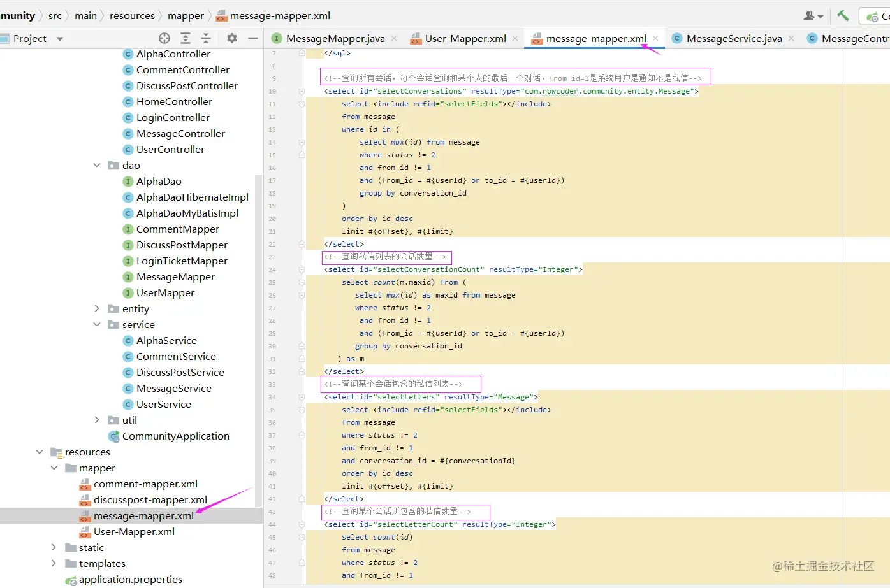Select AlphaDaoHibernateImpl class icon

point(128,197)
